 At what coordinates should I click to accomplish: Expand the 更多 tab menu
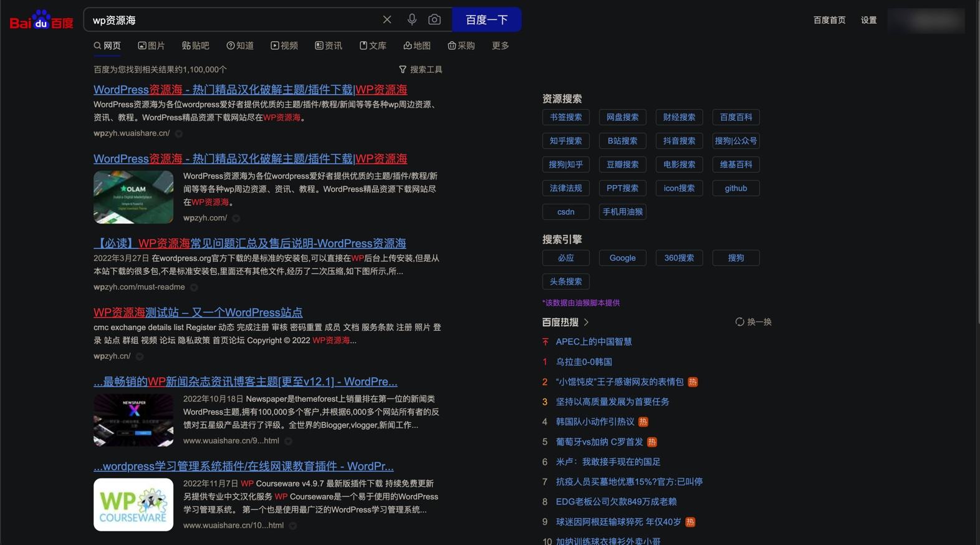[501, 45]
